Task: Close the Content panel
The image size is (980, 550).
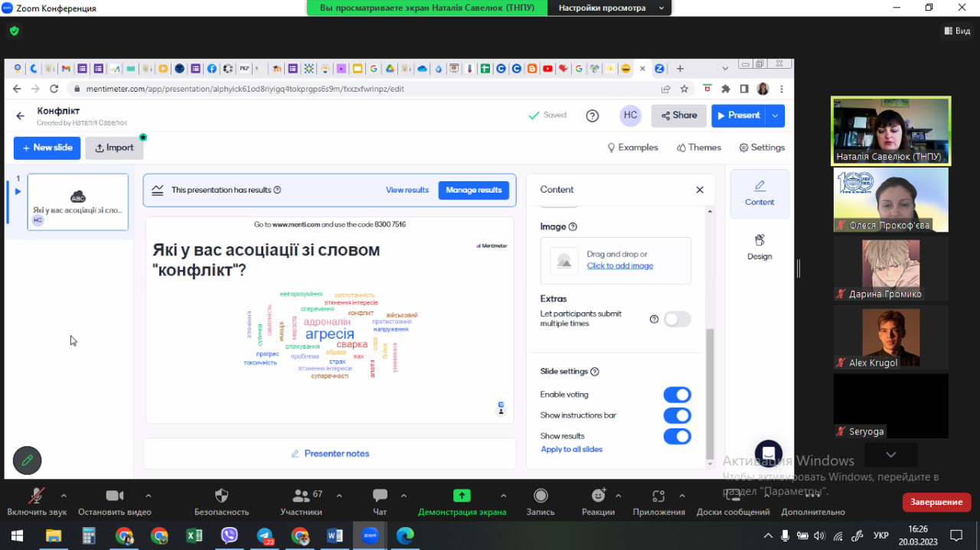Action: coord(699,190)
